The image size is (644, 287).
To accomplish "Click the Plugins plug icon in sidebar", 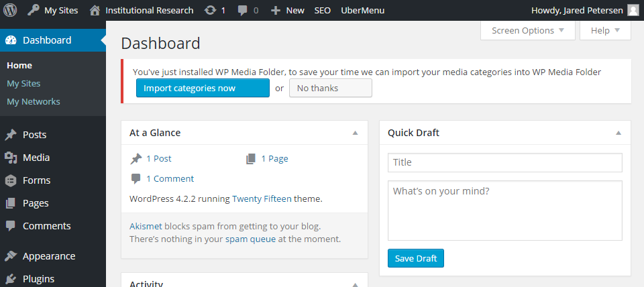I will (x=11, y=279).
